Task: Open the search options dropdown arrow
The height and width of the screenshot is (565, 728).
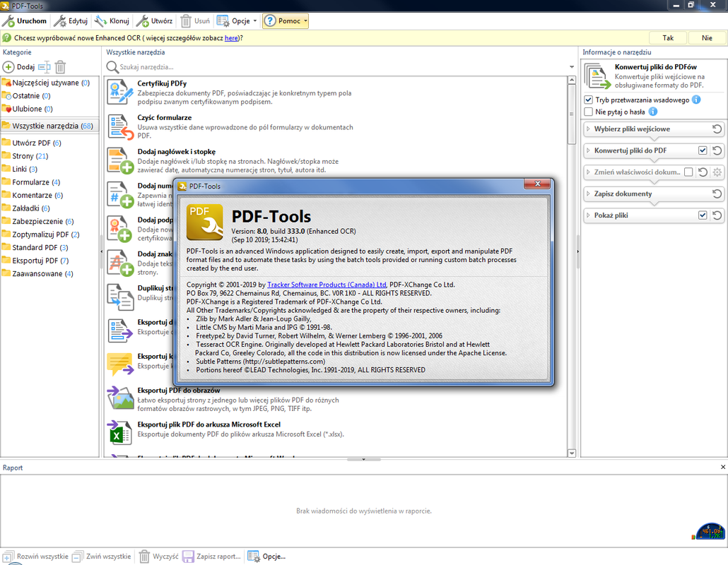Action: pos(572,67)
